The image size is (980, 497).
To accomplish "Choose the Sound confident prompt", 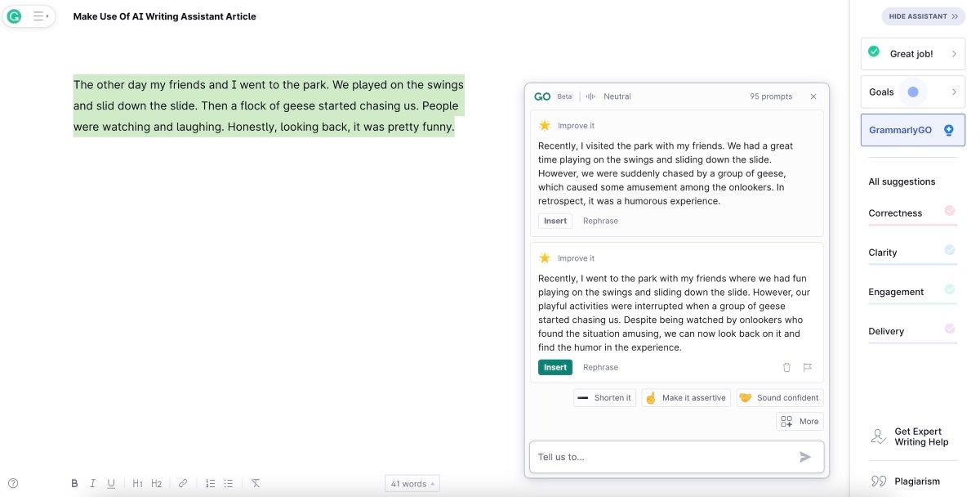I will tap(780, 398).
